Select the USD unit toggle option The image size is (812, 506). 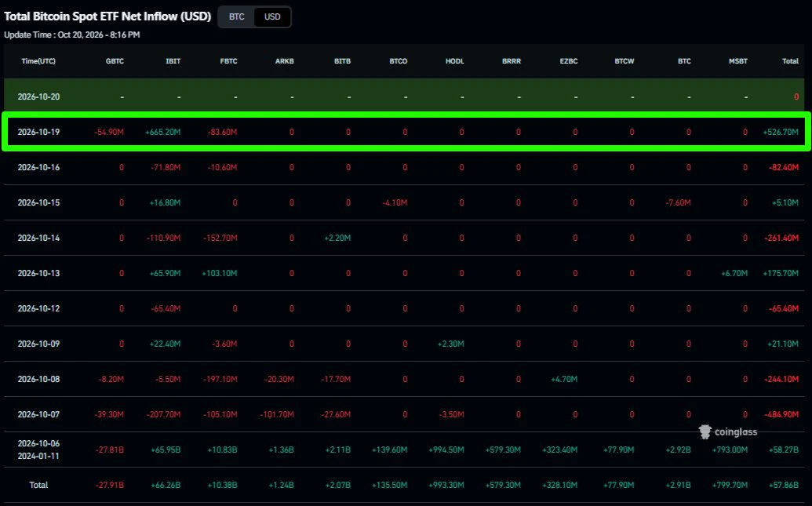point(272,16)
